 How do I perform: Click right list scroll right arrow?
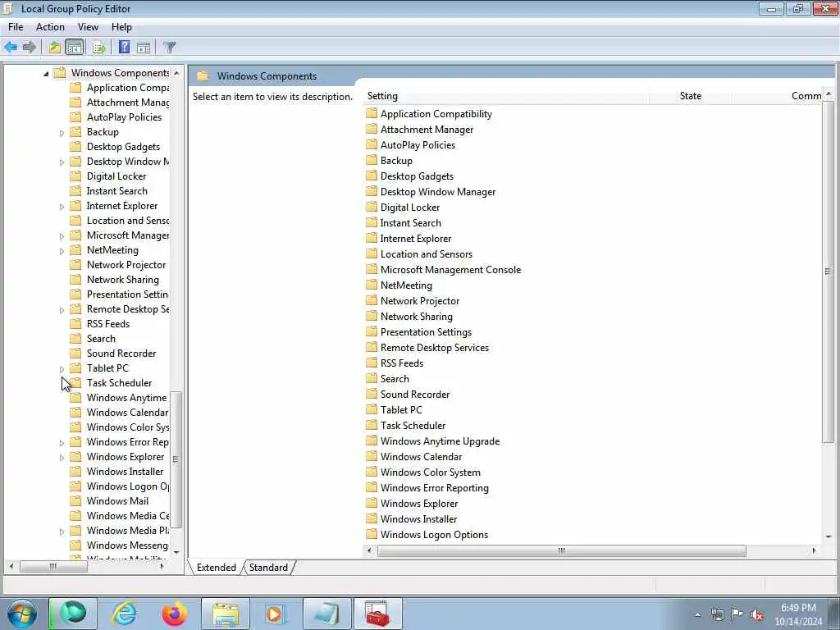tap(814, 550)
